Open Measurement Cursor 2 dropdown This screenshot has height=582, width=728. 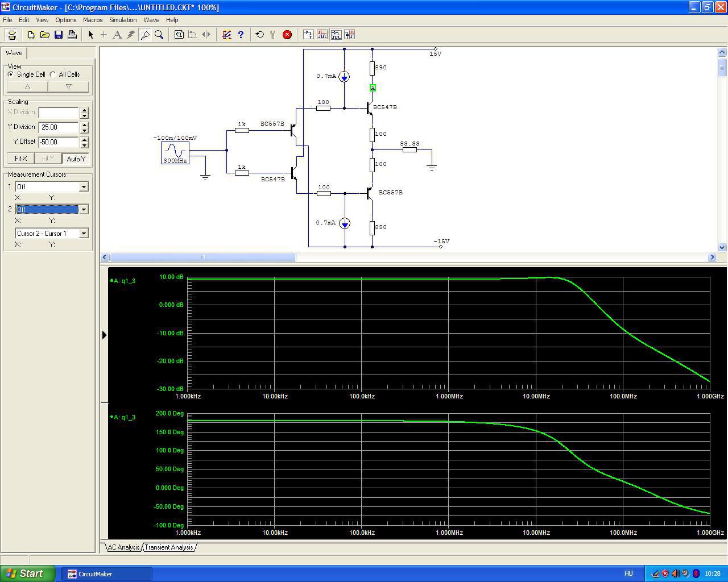tap(84, 210)
